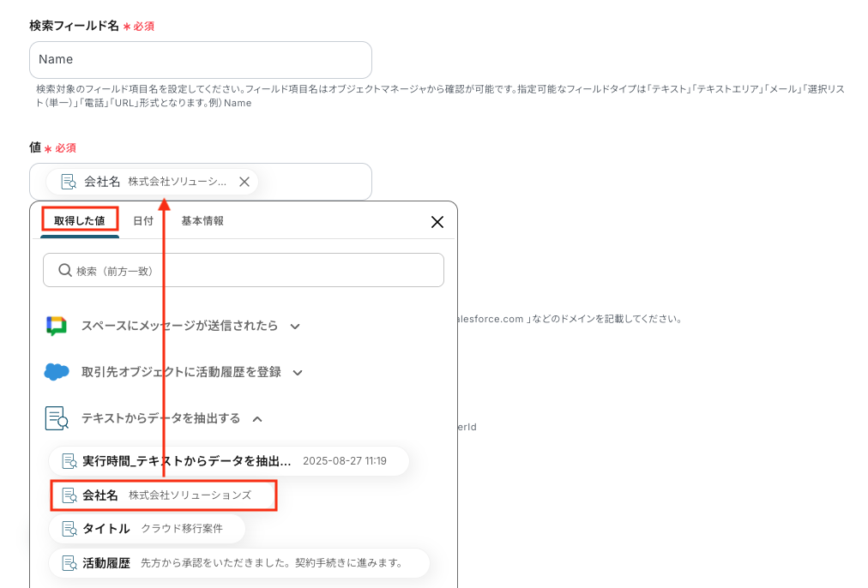Click the icon on the 会社名 list row
This screenshot has height=588, width=868.
point(69,495)
